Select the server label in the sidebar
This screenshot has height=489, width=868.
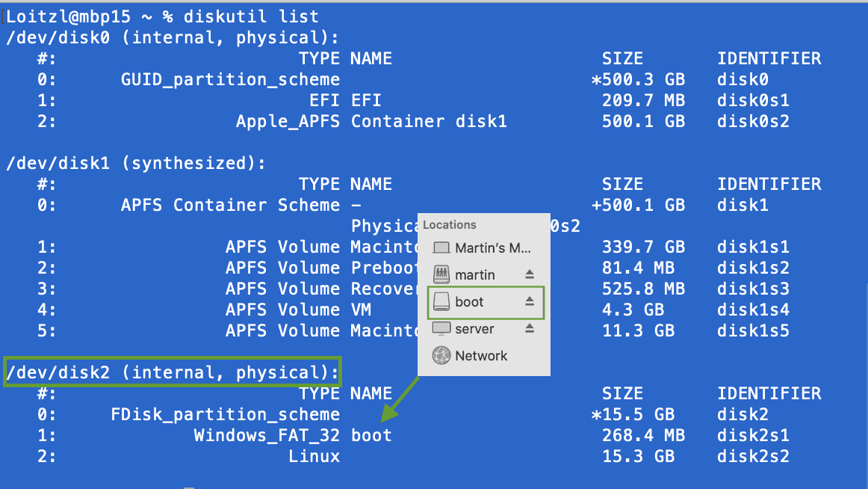[x=474, y=329]
